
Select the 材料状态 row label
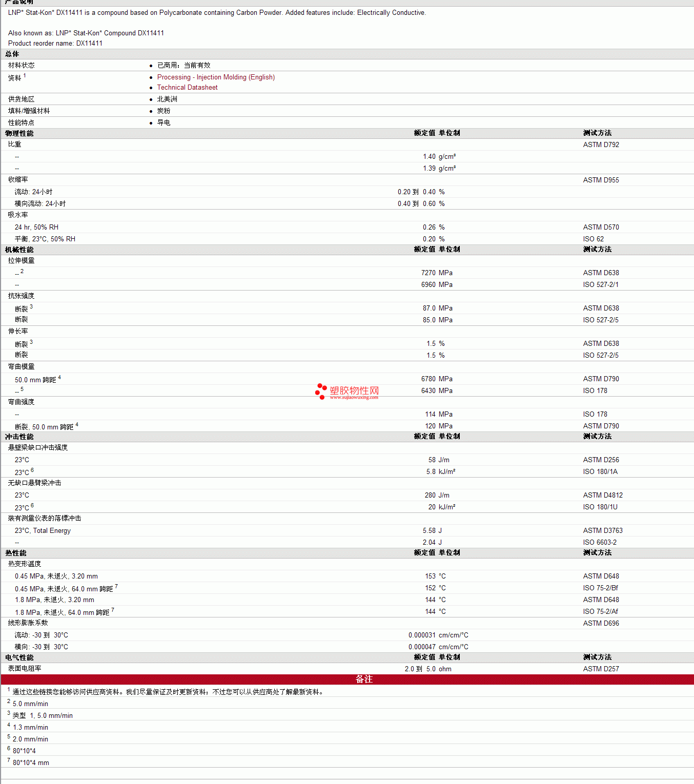(22, 66)
